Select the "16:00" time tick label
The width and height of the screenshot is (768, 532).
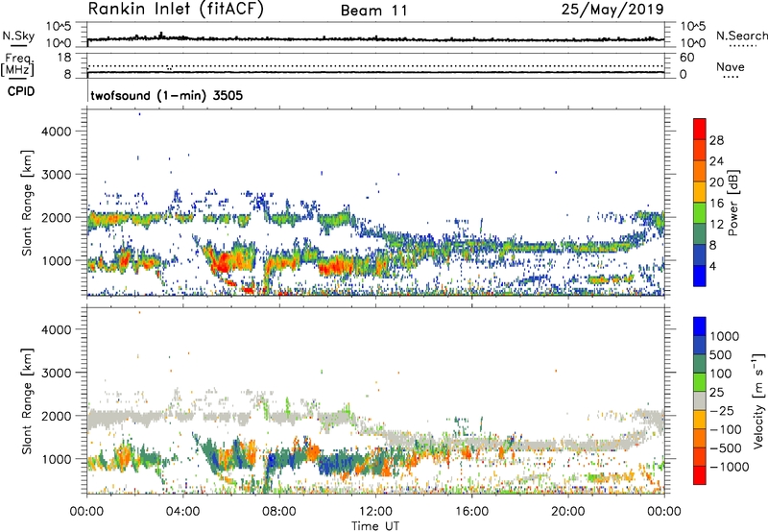(x=471, y=512)
